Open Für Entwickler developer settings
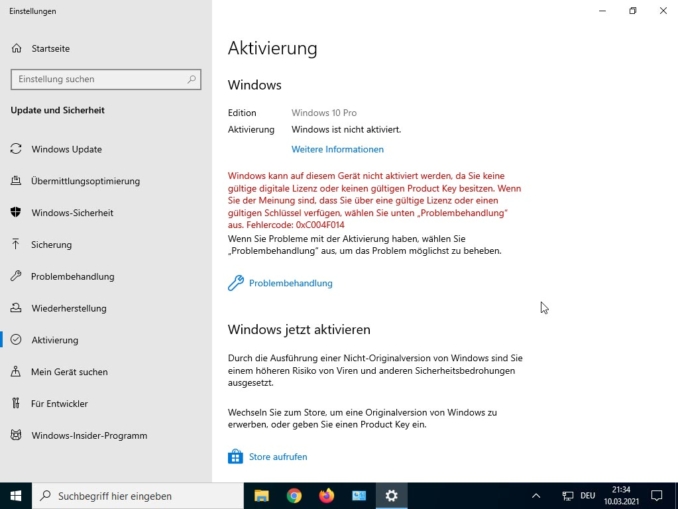The image size is (678, 509). click(x=59, y=403)
